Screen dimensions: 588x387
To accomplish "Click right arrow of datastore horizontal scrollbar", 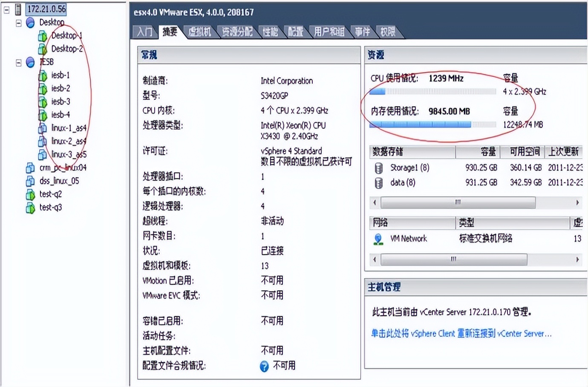I will tap(577, 202).
